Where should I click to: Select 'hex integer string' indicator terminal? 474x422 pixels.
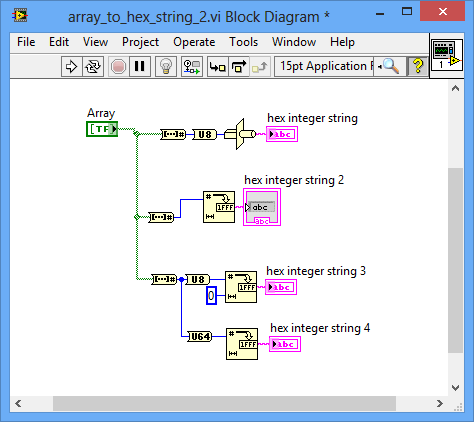pyautogui.click(x=282, y=134)
